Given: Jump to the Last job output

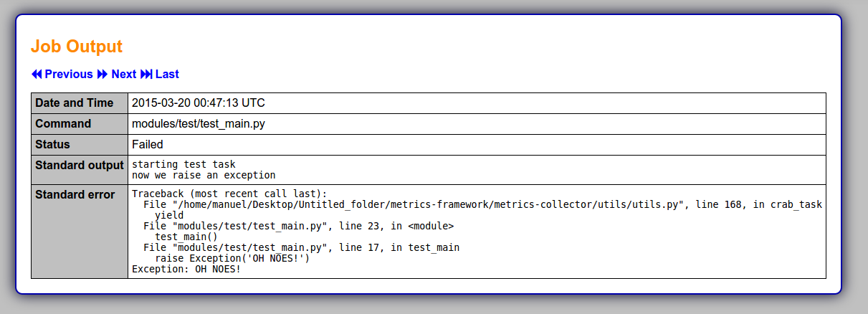Looking at the screenshot, I should pos(160,74).
